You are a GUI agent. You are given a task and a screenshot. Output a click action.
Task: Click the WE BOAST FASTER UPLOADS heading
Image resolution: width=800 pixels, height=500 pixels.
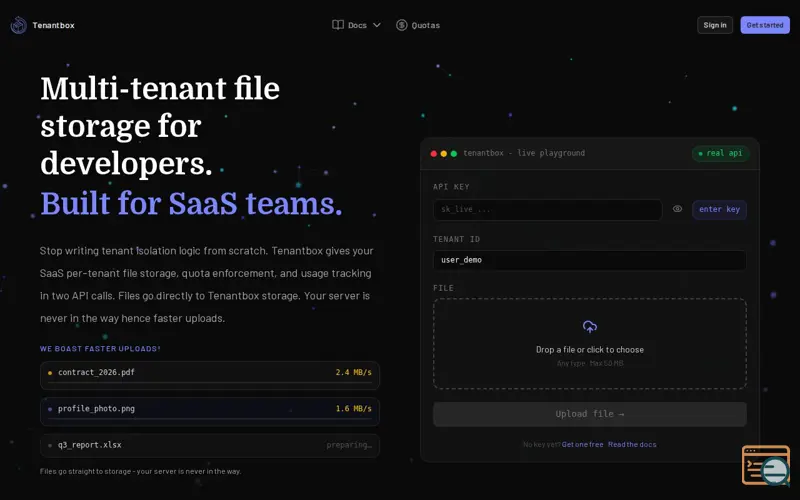click(x=100, y=348)
